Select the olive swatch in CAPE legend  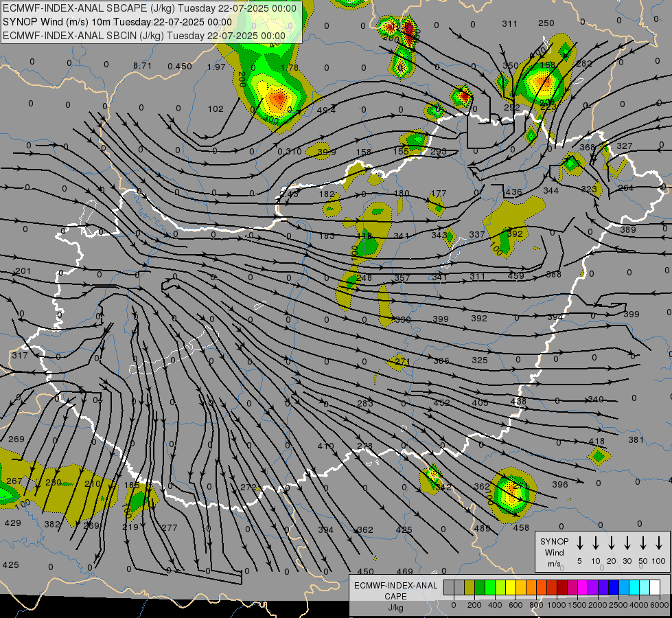click(x=470, y=588)
